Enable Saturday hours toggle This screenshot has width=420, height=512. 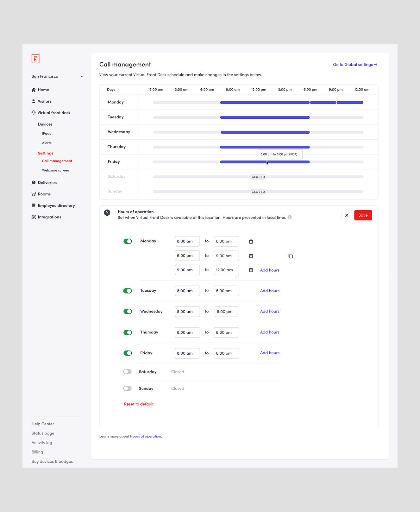[x=128, y=372]
